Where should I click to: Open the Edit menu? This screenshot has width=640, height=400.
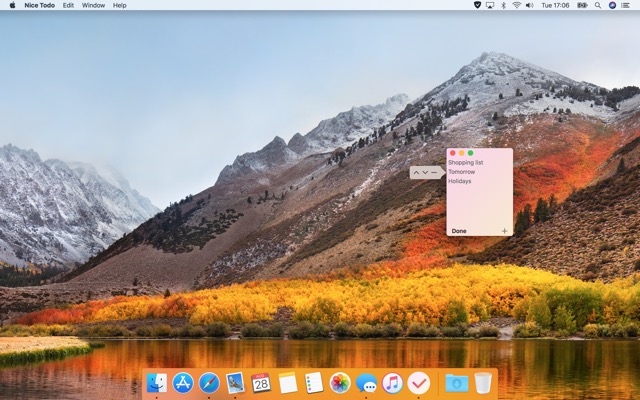[68, 5]
